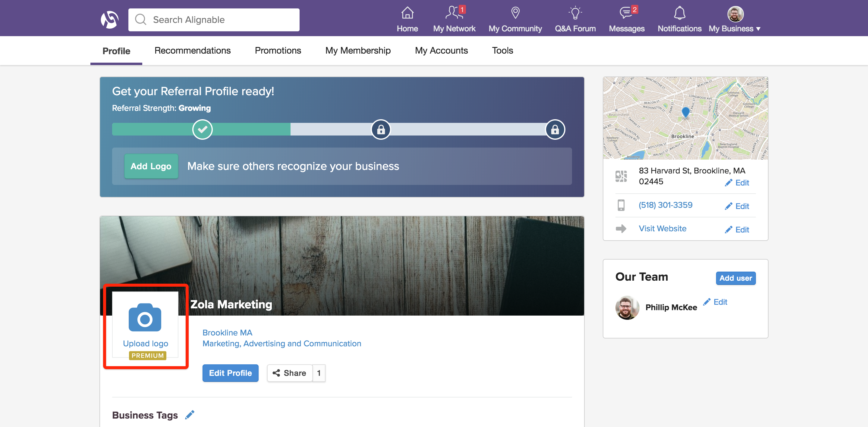Open My Network with the notification badge
The width and height of the screenshot is (868, 427).
454,20
